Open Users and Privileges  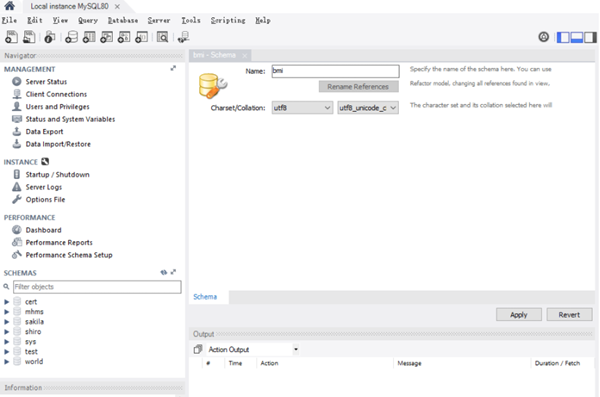click(x=57, y=107)
